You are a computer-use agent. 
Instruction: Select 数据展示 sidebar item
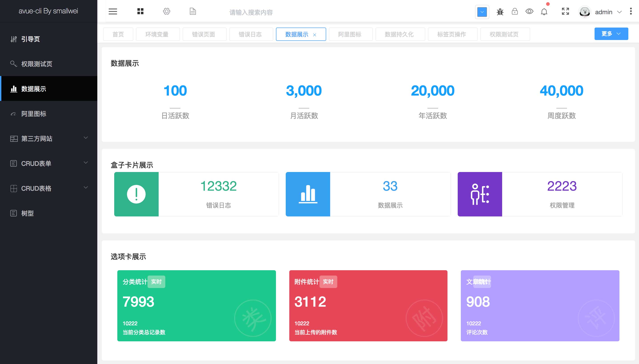49,88
